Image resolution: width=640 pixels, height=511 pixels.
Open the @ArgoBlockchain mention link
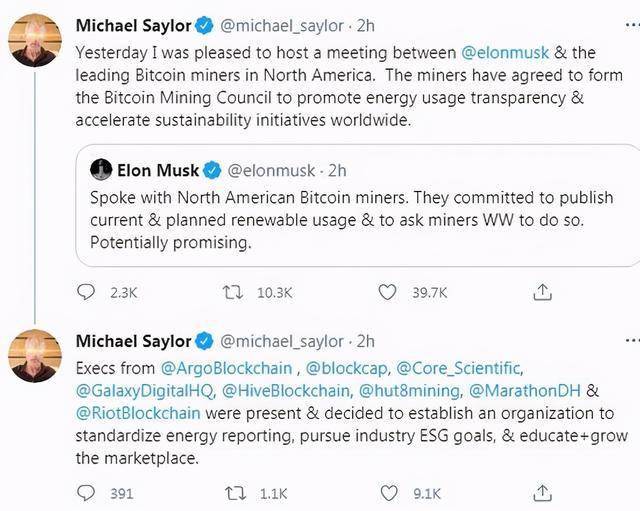click(x=220, y=367)
